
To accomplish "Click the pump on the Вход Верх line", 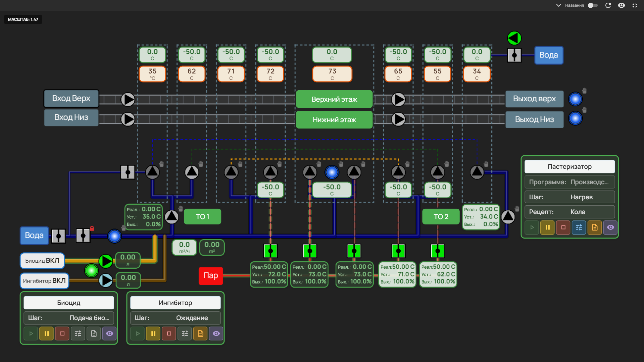I will [128, 99].
